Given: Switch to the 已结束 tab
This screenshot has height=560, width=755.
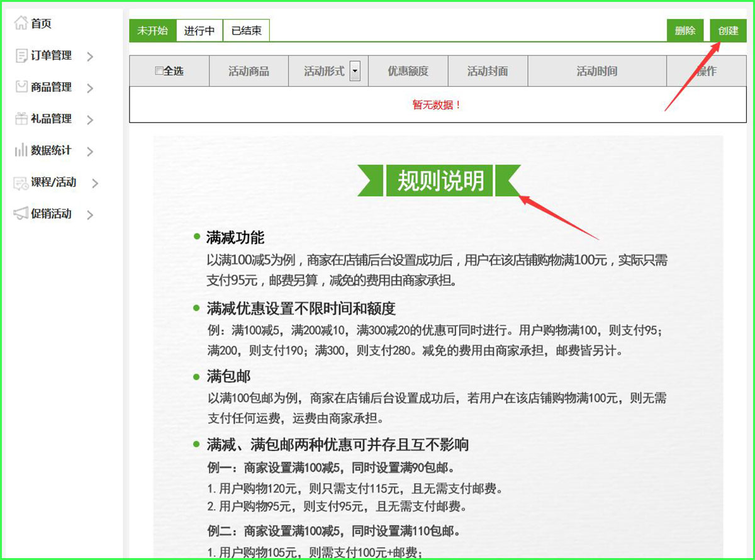Looking at the screenshot, I should [246, 30].
